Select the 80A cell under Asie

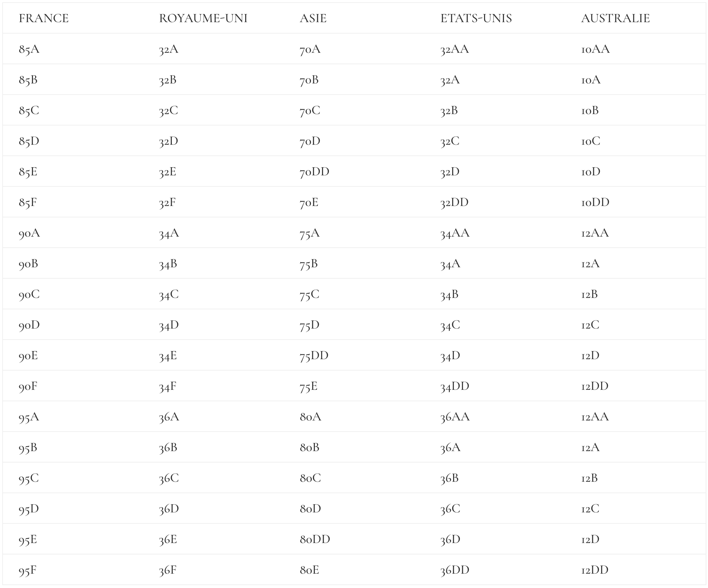point(310,417)
